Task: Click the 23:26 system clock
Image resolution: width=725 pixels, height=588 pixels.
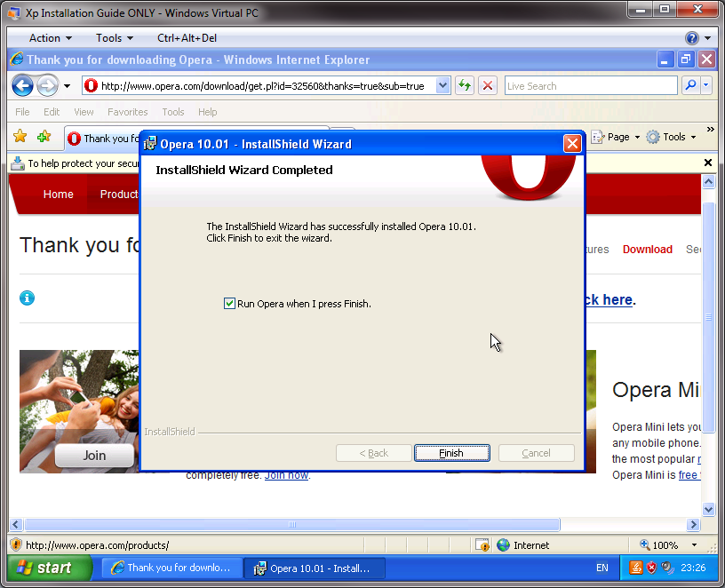Action: click(x=693, y=568)
